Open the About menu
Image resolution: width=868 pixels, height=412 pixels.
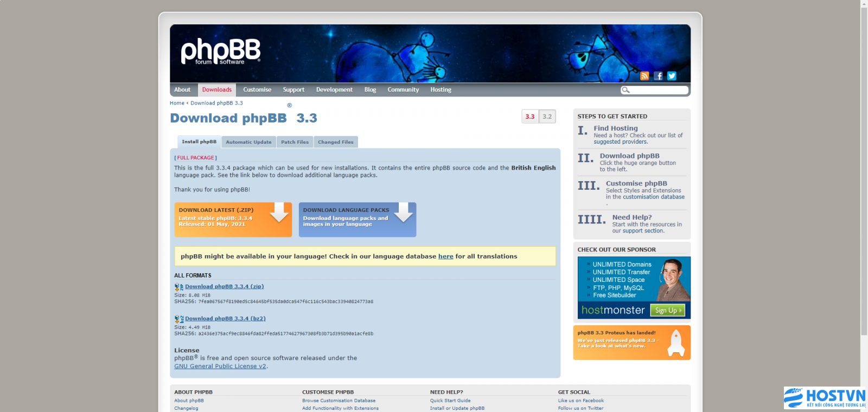tap(182, 90)
